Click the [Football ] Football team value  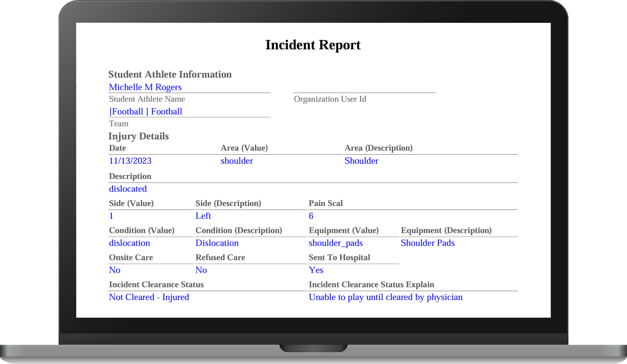[x=146, y=112]
